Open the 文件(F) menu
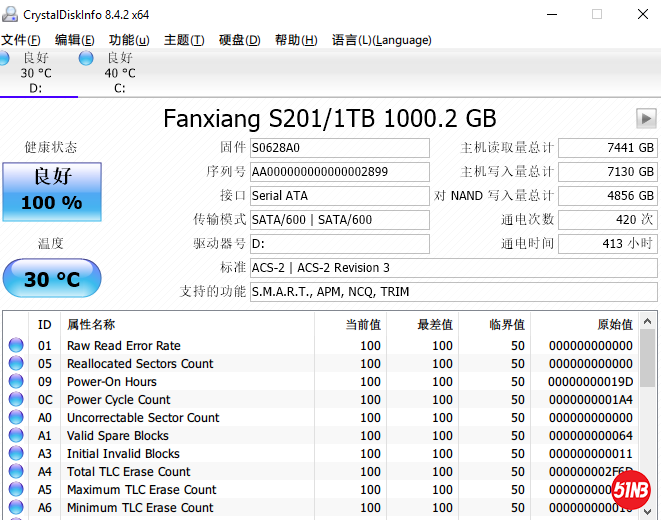This screenshot has height=520, width=661. (21, 40)
